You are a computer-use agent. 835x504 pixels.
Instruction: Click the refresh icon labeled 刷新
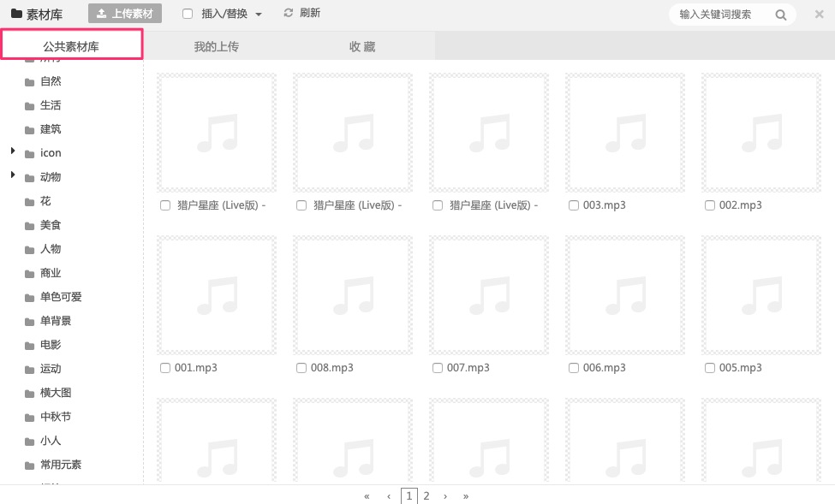point(289,13)
